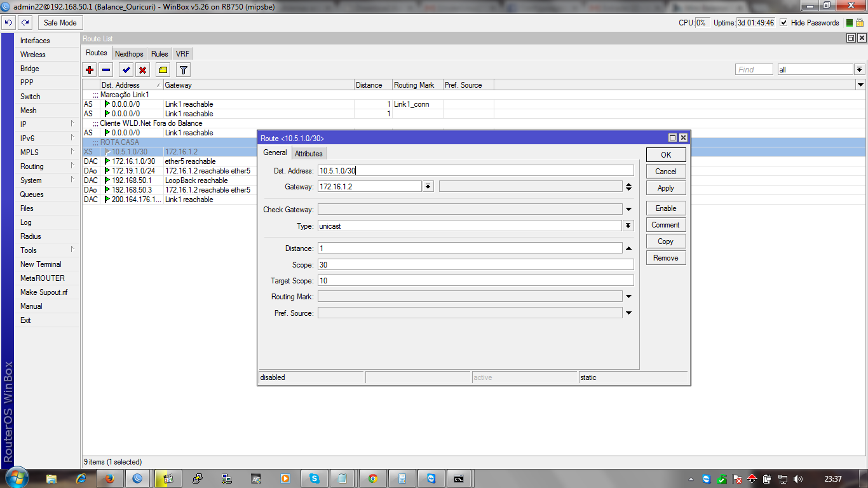Switch to the Rules tab

pyautogui.click(x=159, y=54)
